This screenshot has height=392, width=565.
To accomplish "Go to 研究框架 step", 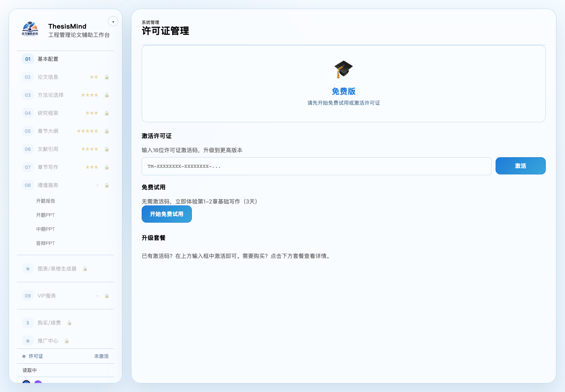I will pyautogui.click(x=66, y=113).
